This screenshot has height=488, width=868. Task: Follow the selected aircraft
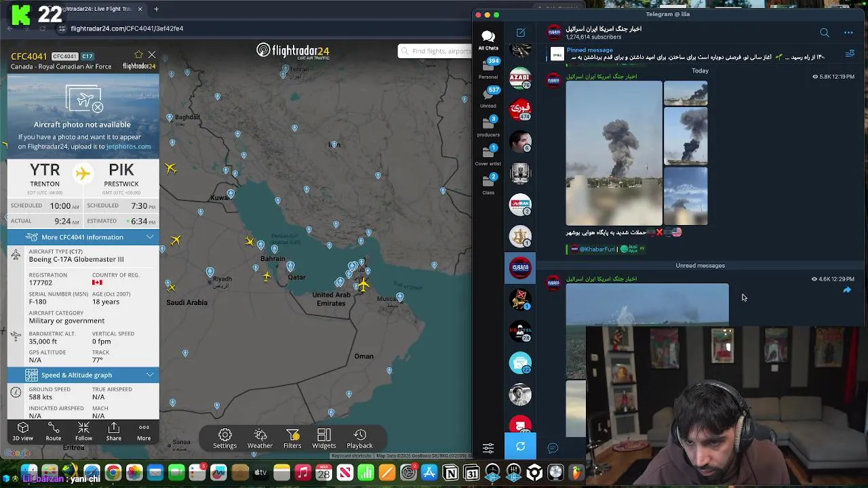coord(83,432)
